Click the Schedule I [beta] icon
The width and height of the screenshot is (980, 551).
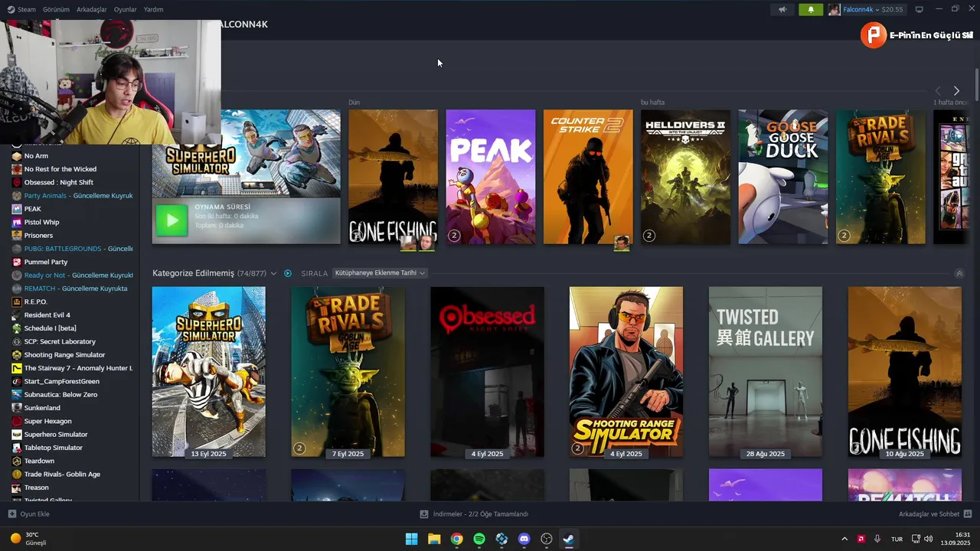(x=17, y=328)
